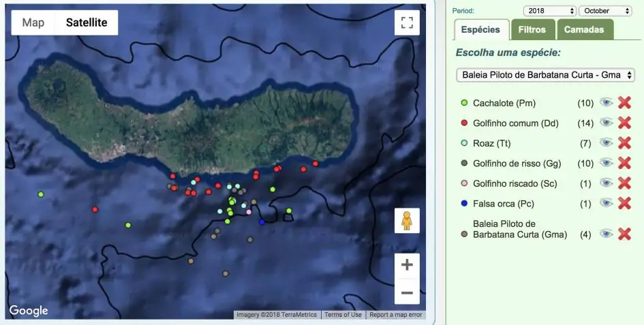Click the blue Falsa orca map marker
Viewport: 644px width, 325px height.
coord(262,222)
